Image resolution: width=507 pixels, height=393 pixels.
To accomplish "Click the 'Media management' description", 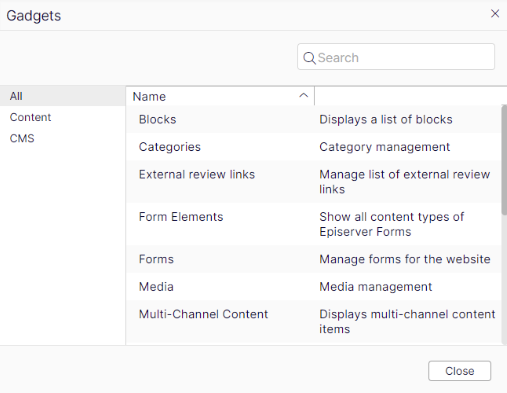I will pos(376,287).
